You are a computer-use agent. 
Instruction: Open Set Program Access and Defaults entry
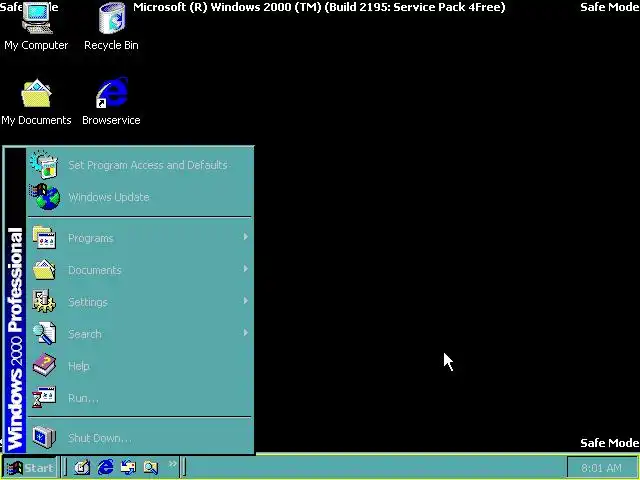click(x=140, y=165)
